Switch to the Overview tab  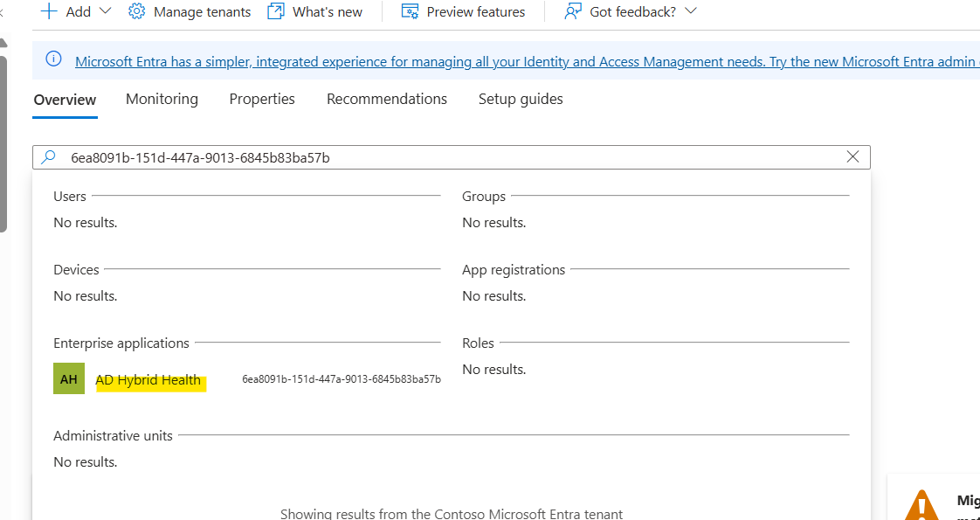pos(65,100)
